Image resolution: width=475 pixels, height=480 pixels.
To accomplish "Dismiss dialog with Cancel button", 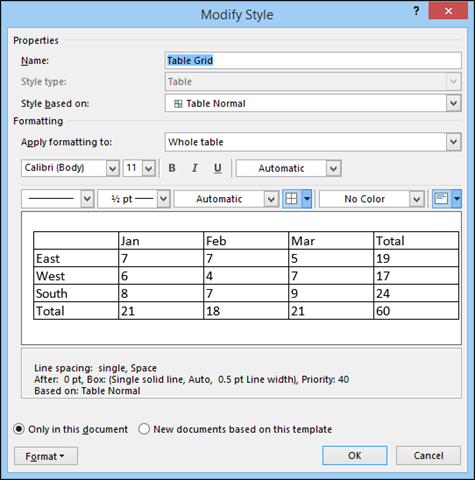I will click(428, 455).
